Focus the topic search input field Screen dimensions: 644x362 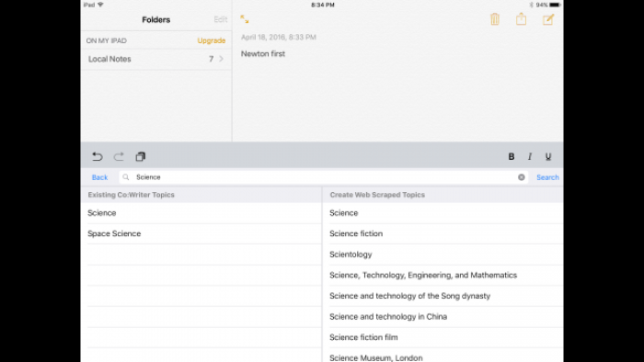[324, 177]
